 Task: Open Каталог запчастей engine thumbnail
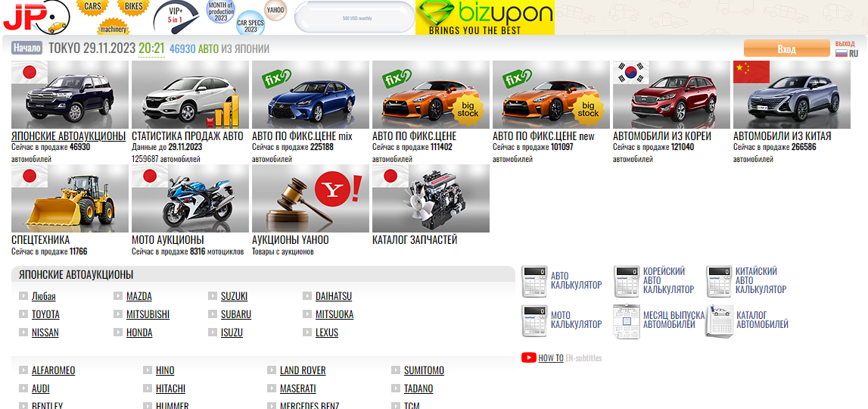point(431,198)
